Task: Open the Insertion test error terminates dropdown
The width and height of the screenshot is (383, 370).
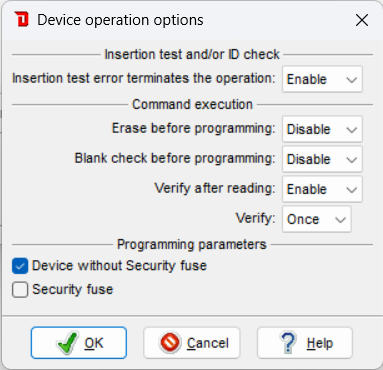Action: (322, 79)
